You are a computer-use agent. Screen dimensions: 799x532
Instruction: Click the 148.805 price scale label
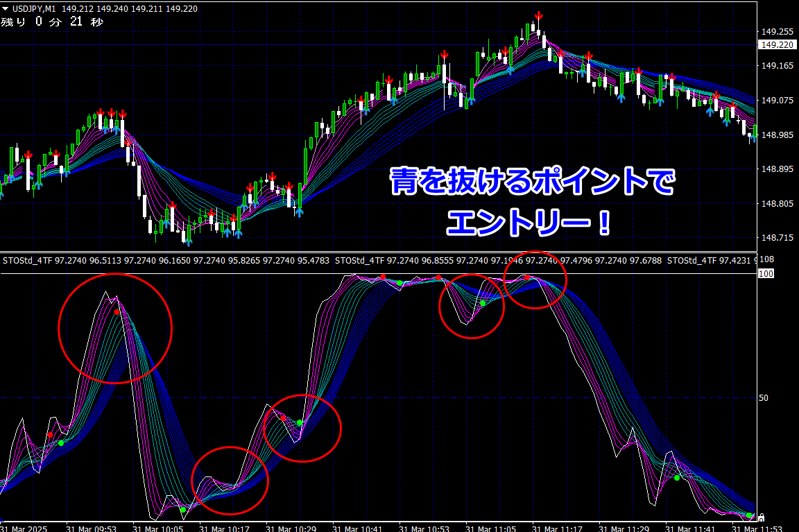click(777, 204)
